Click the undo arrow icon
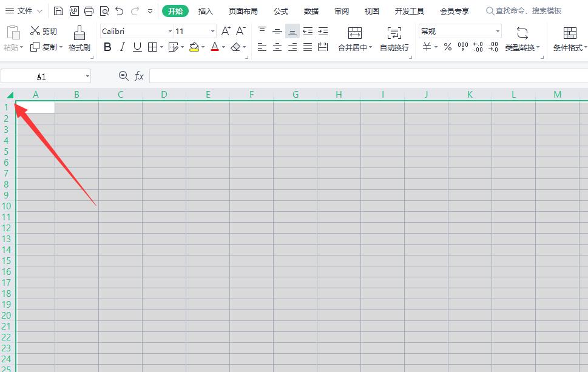 (x=119, y=10)
